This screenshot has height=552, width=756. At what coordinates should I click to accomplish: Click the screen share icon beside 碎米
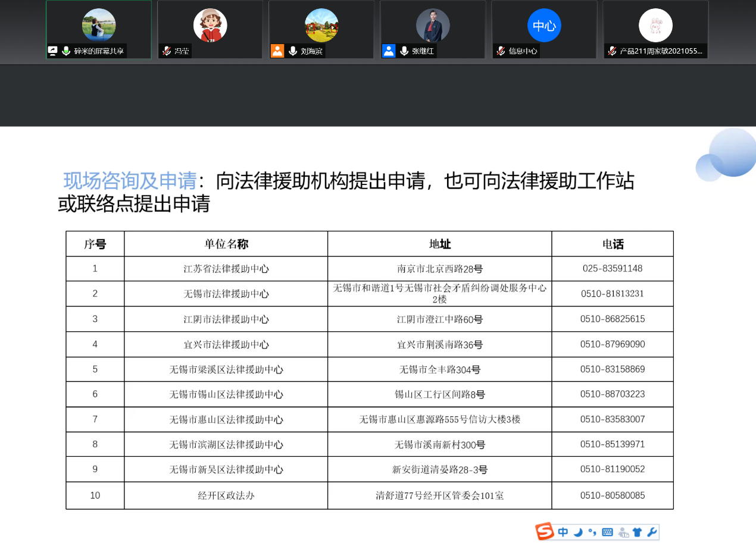click(x=53, y=51)
